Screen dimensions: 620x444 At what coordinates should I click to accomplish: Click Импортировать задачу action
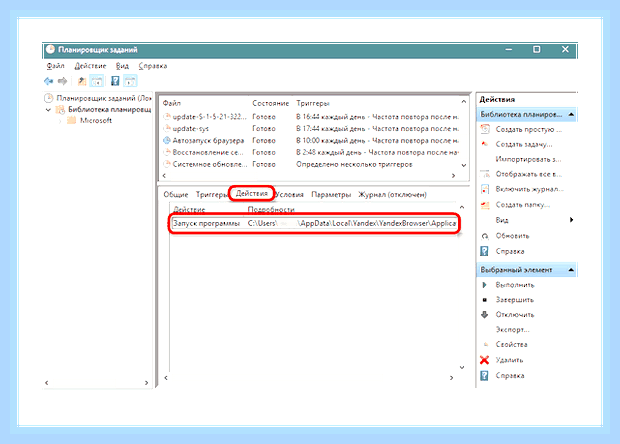coord(528,159)
